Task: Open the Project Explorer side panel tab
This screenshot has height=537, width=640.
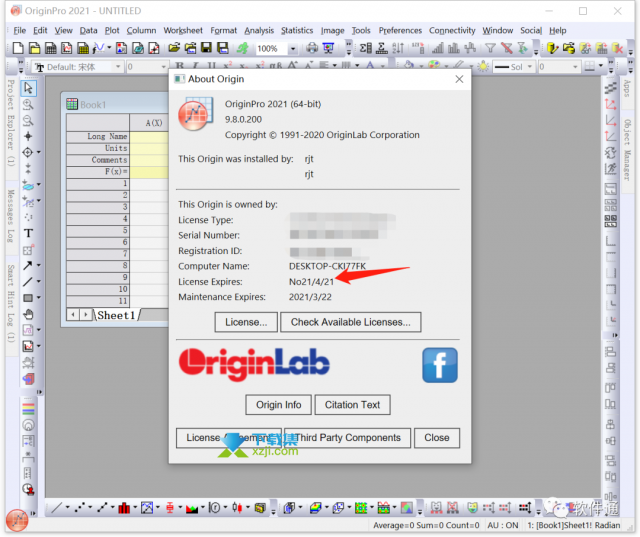Action: (11, 122)
